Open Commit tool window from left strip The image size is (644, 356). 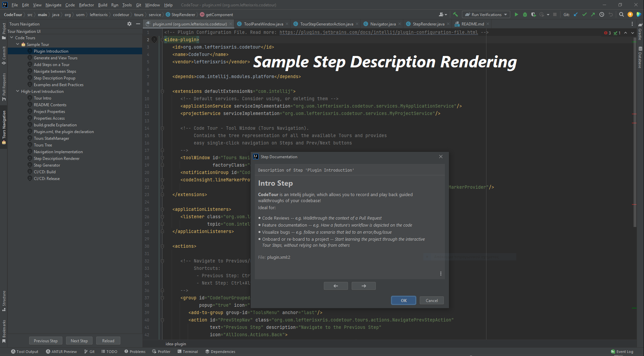[4, 56]
